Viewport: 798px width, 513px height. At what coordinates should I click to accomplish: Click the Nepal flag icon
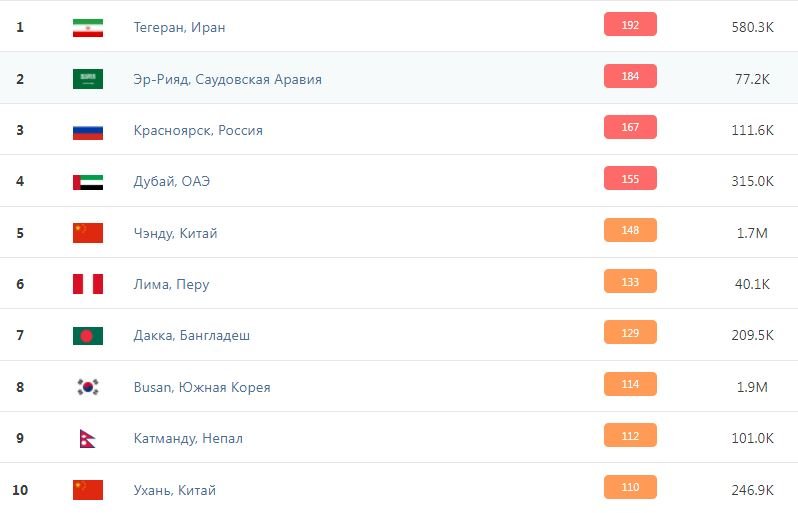(86, 438)
